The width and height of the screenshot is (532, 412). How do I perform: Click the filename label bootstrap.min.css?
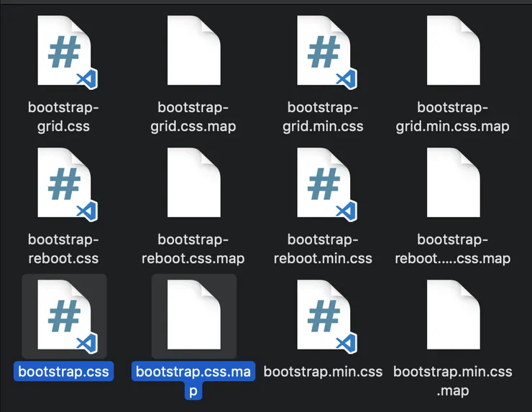click(x=323, y=372)
